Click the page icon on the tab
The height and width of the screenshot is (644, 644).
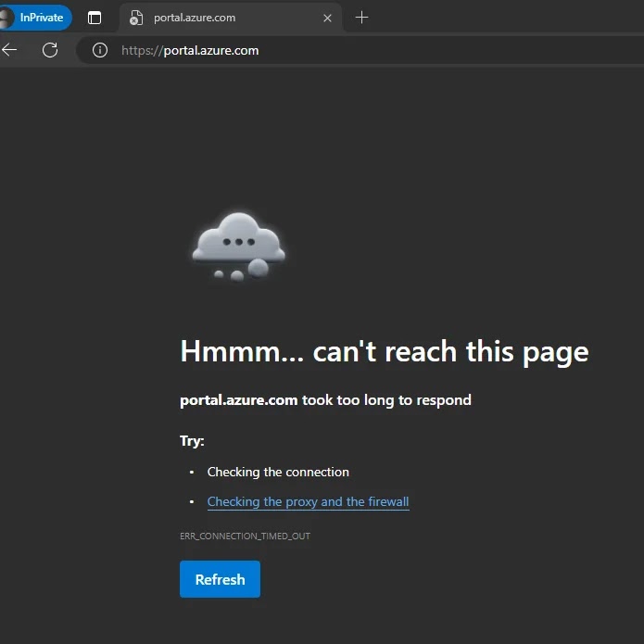tap(136, 18)
